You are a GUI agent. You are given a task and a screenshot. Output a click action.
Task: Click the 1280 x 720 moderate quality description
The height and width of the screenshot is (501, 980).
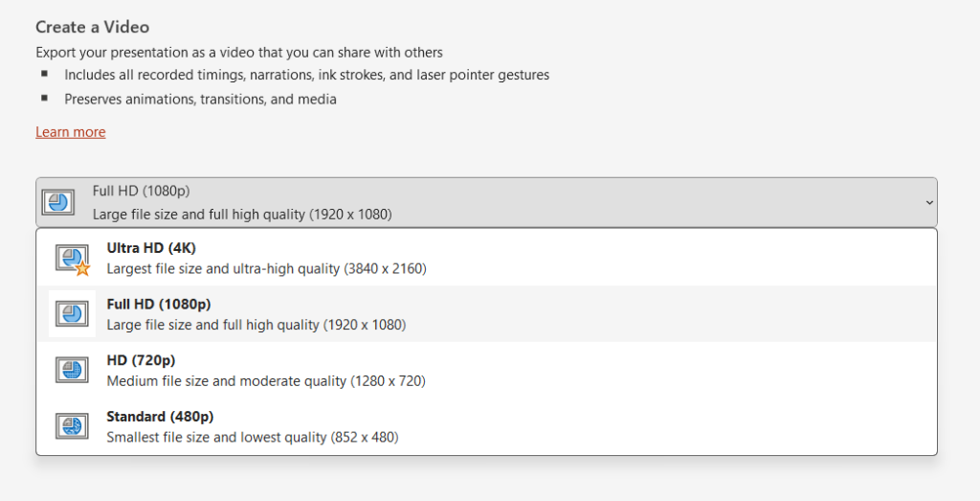click(266, 381)
